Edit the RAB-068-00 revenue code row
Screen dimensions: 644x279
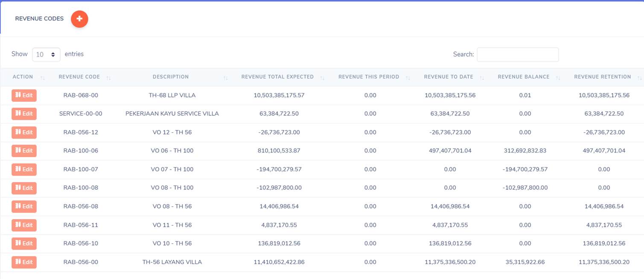point(24,95)
